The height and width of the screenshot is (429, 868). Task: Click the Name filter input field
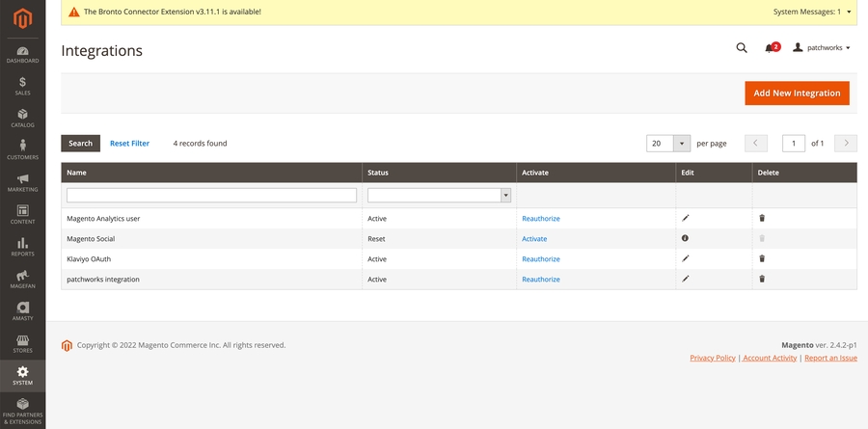(x=211, y=195)
